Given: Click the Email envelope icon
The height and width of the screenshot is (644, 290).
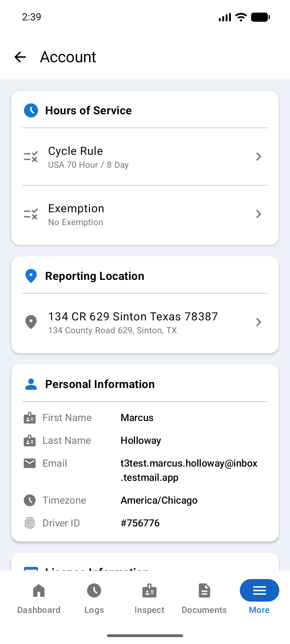Looking at the screenshot, I should coord(30,463).
